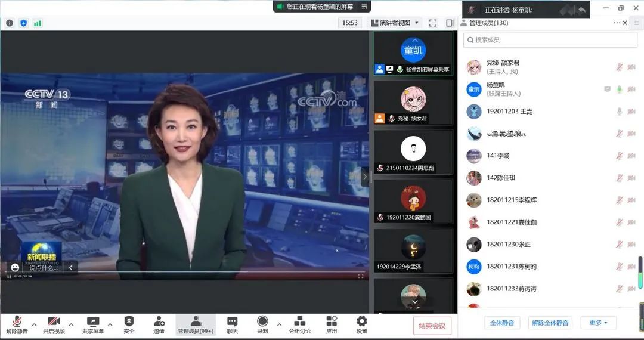The image size is (644, 340).
Task: Open 分组讨论 breakout rooms
Action: (x=300, y=324)
